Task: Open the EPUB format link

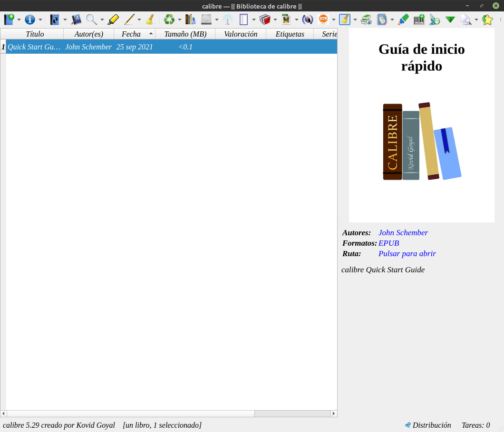Action: pos(388,243)
